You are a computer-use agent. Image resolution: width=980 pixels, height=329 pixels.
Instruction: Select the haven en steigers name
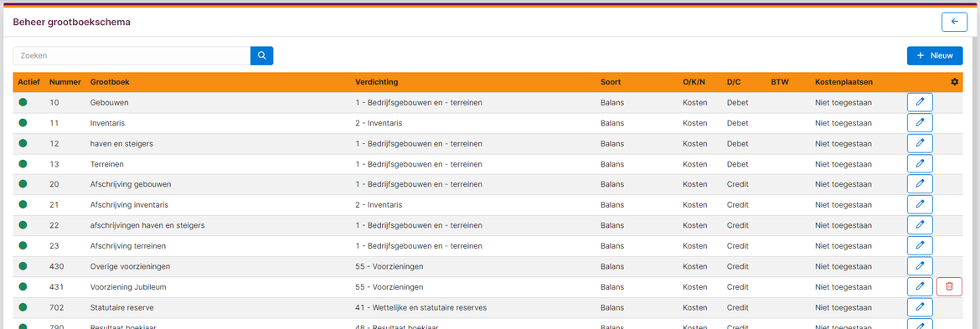(x=122, y=144)
